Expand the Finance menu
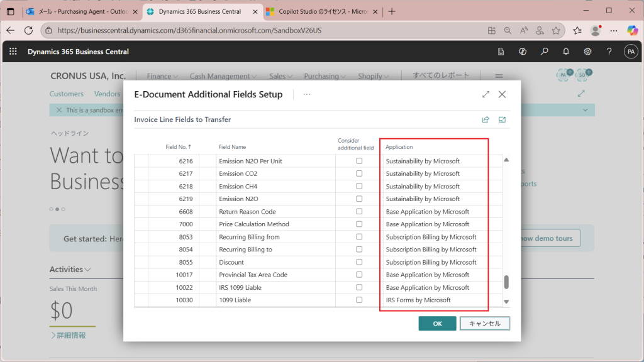 pos(162,76)
